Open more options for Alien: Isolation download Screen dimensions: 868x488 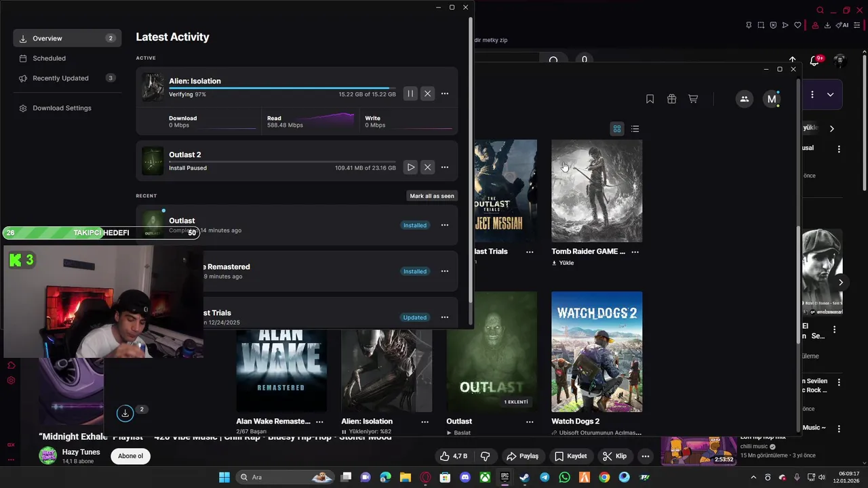[x=445, y=94]
